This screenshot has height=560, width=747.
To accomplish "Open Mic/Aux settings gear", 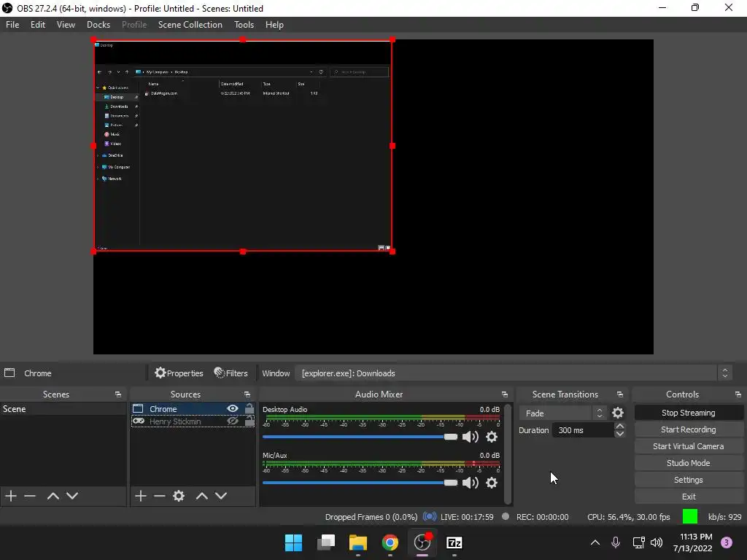I will coord(492,483).
